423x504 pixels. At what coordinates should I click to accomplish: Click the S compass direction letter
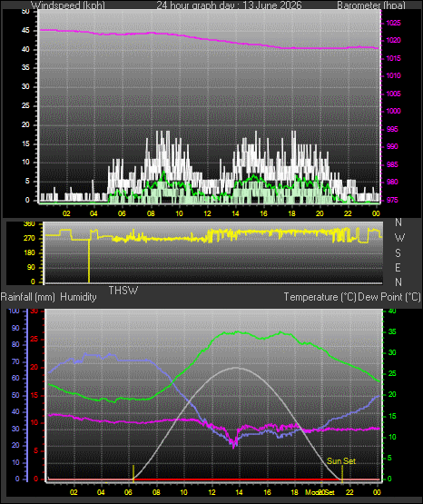[398, 253]
